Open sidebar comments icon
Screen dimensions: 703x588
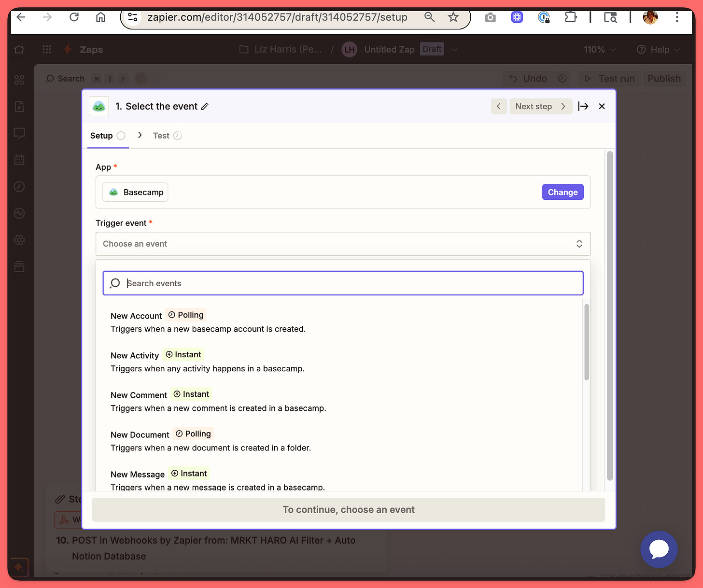[19, 133]
